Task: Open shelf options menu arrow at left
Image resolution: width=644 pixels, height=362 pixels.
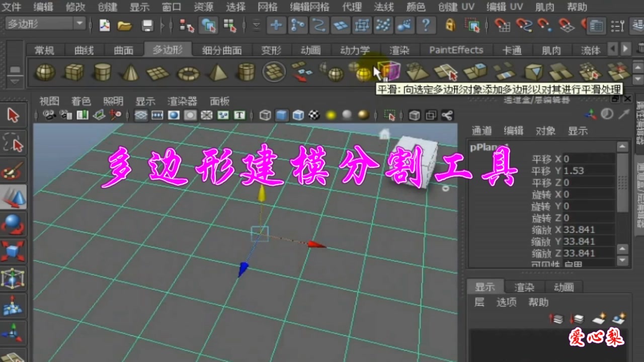Action: click(15, 81)
